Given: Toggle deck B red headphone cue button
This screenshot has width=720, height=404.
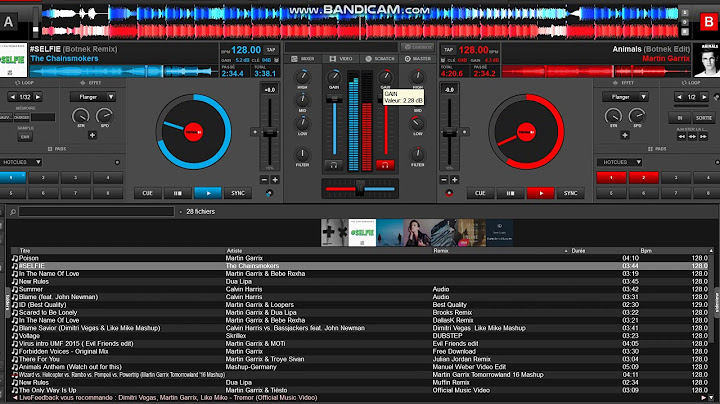Looking at the screenshot, I should coord(385,165).
